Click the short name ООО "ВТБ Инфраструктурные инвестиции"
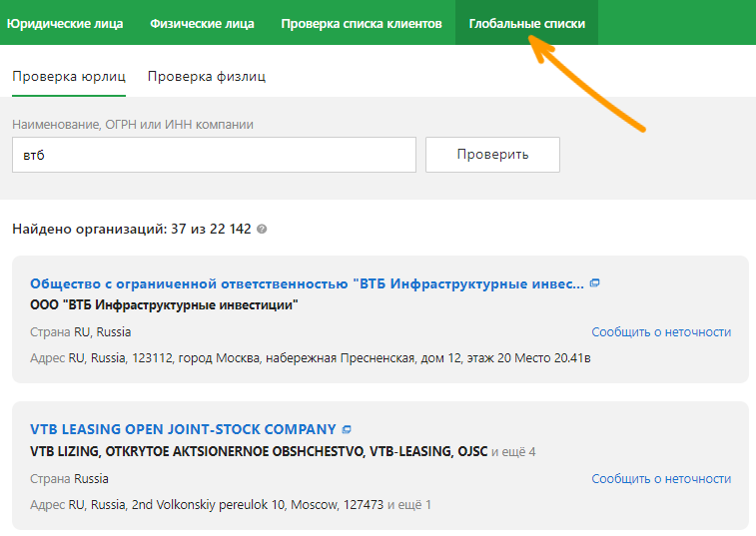The height and width of the screenshot is (536, 756). click(164, 305)
